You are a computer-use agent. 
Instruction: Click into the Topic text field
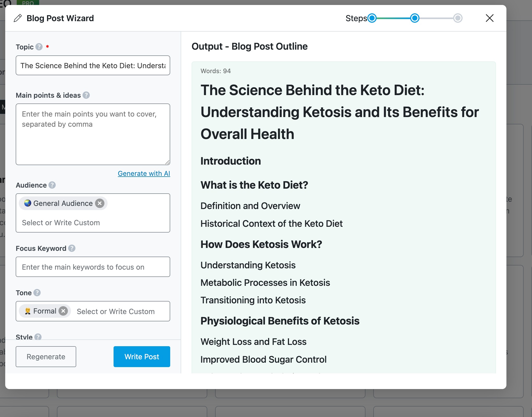[93, 65]
